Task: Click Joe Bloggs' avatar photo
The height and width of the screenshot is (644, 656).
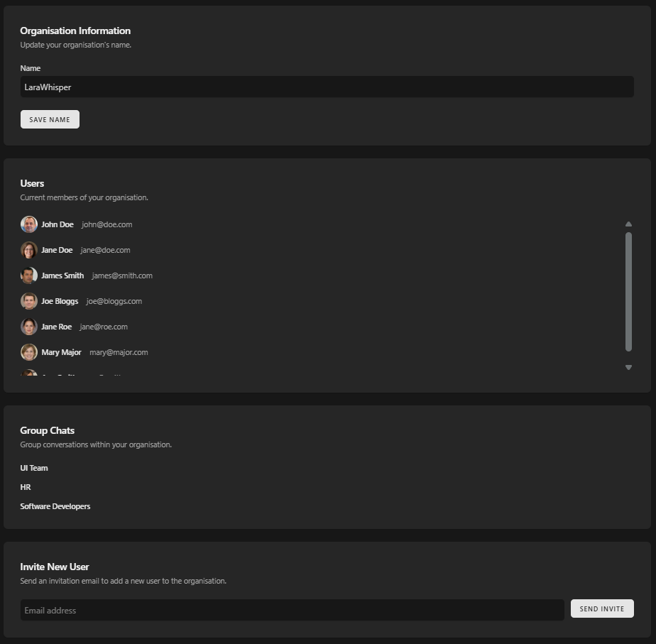Action: 28,301
